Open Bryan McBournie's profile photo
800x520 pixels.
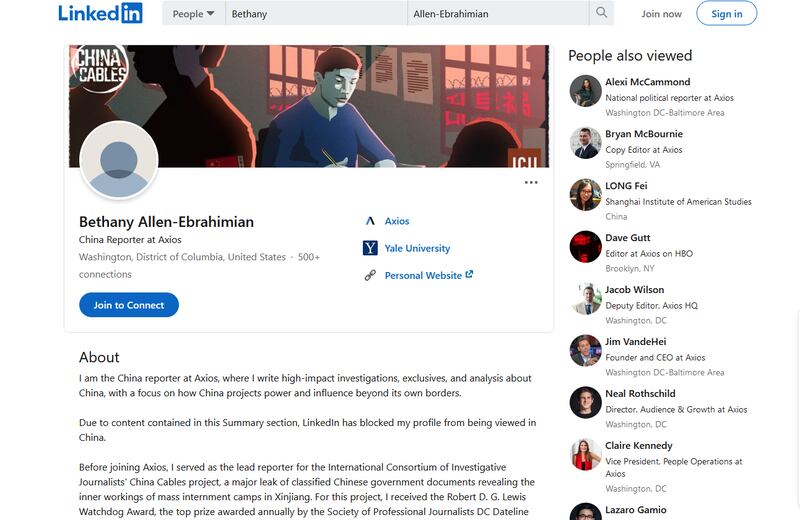pos(586,143)
